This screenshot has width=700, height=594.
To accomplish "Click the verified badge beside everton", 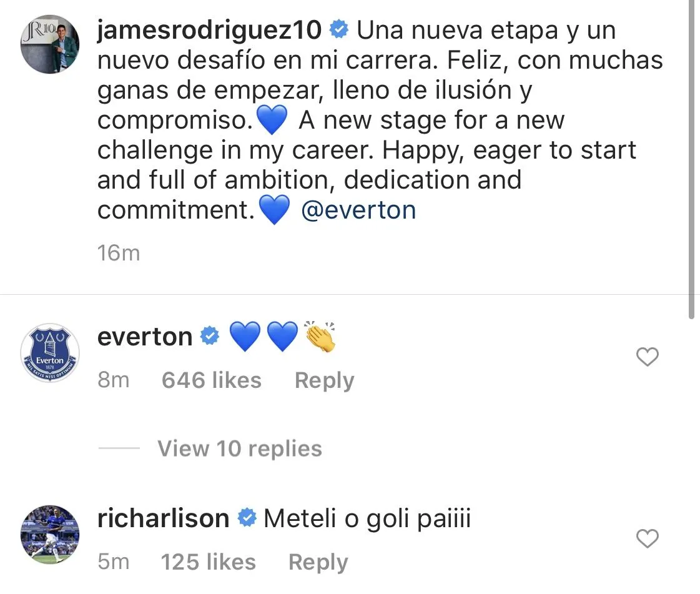I will [210, 337].
